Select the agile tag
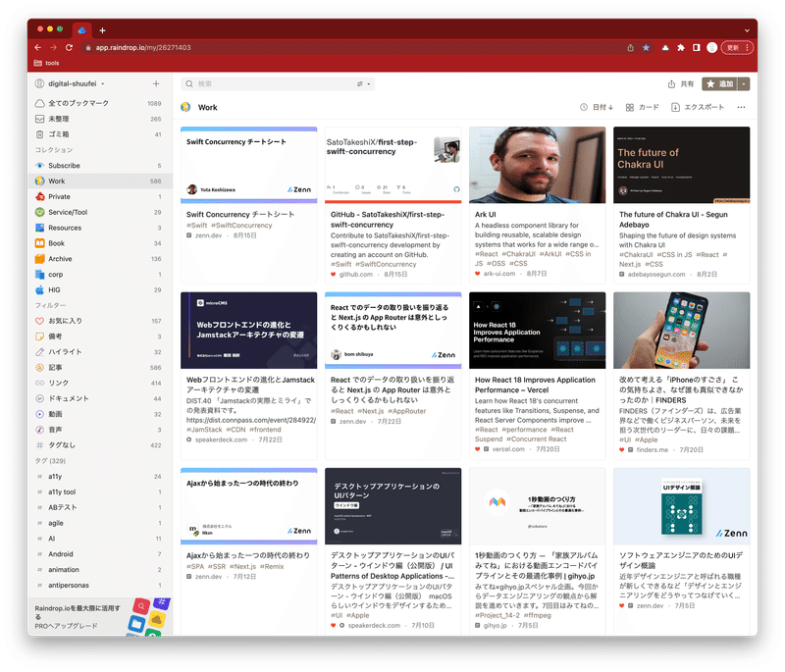This screenshot has width=785, height=672. point(100,523)
